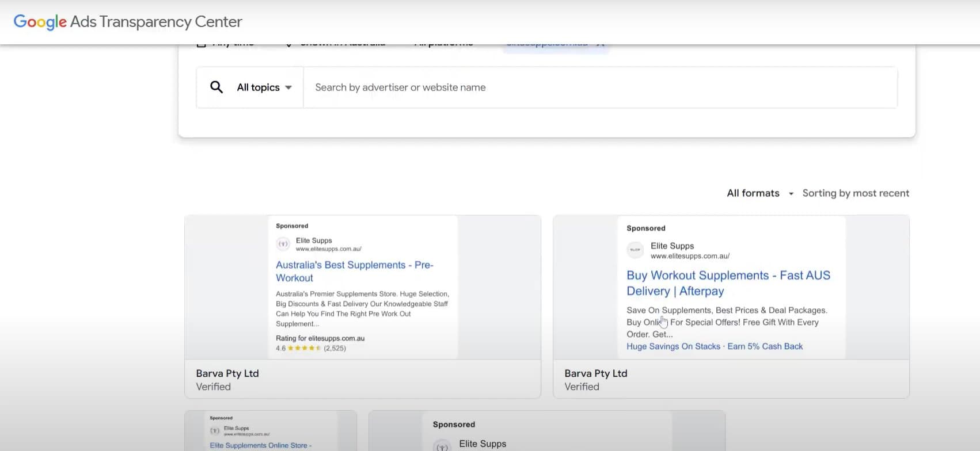
Task: Open "Elite Supplements Online Store" ad headline
Action: click(x=260, y=445)
